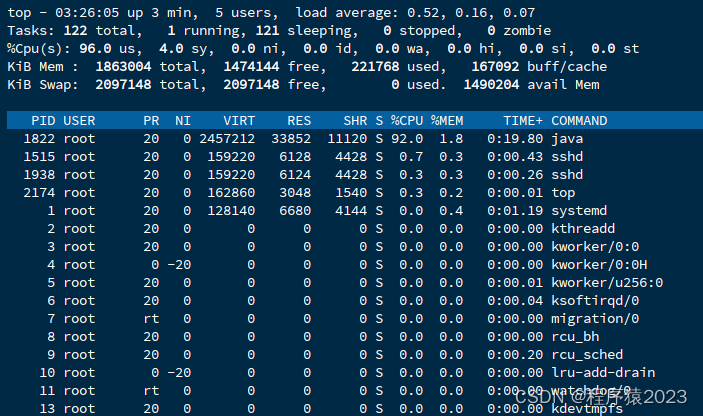
Task: Click PID 2174 in the list
Action: [x=39, y=192]
